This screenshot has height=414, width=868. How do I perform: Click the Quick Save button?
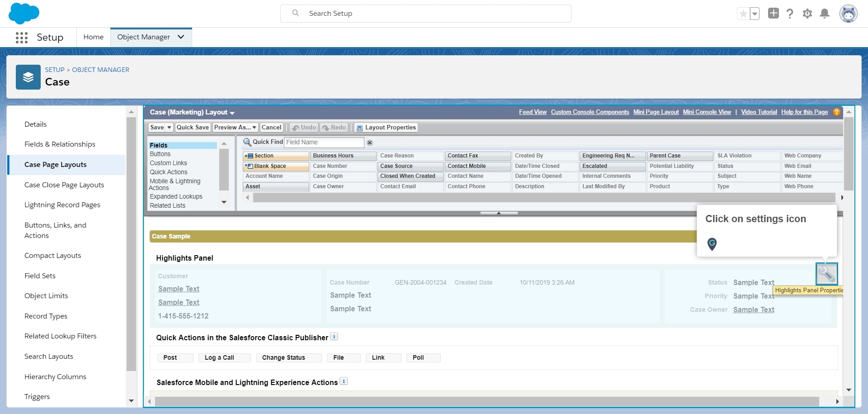(x=193, y=128)
